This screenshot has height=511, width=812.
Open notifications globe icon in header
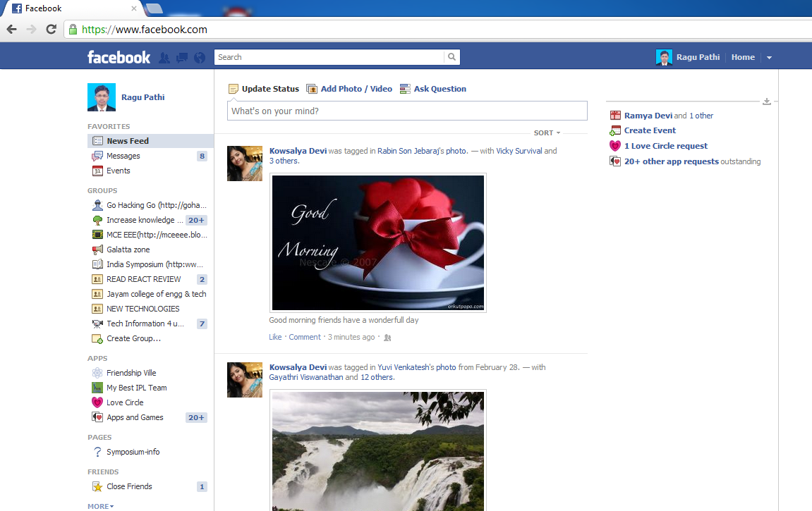tap(200, 57)
